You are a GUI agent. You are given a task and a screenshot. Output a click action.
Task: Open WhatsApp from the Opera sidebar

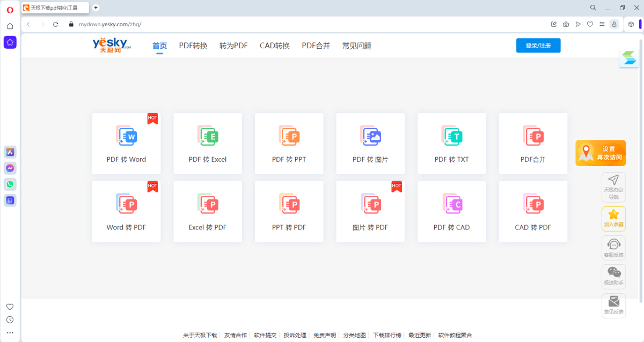(10, 184)
